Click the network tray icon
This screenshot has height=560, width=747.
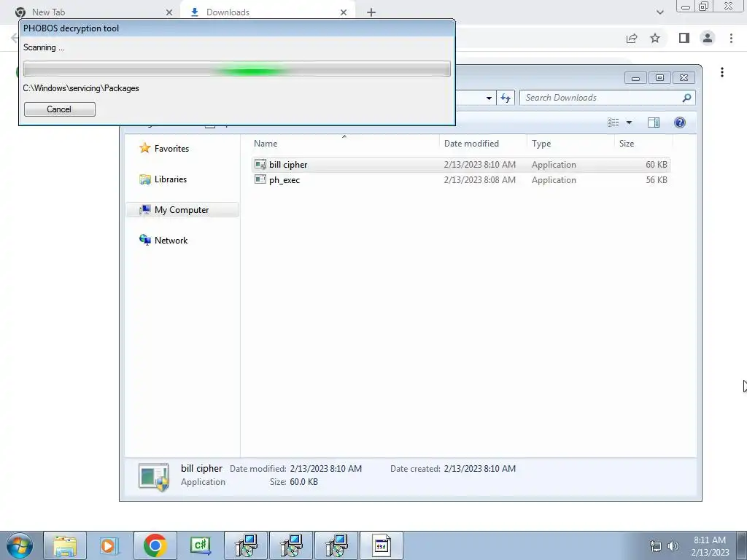pyautogui.click(x=656, y=546)
